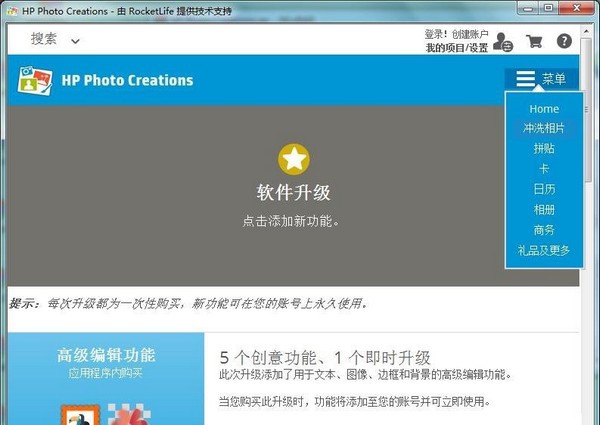Click the 软件升级 heading
This screenshot has width=600, height=425.
pyautogui.click(x=293, y=192)
